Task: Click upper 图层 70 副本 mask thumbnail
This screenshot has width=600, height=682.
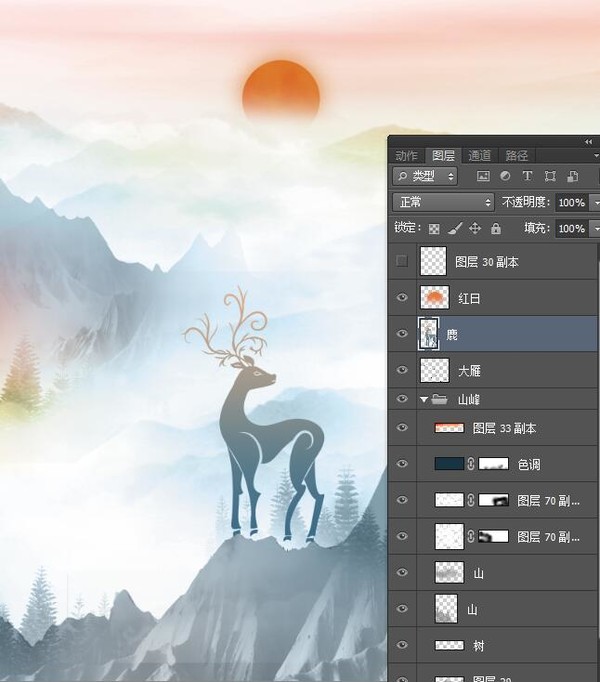Action: (x=493, y=500)
